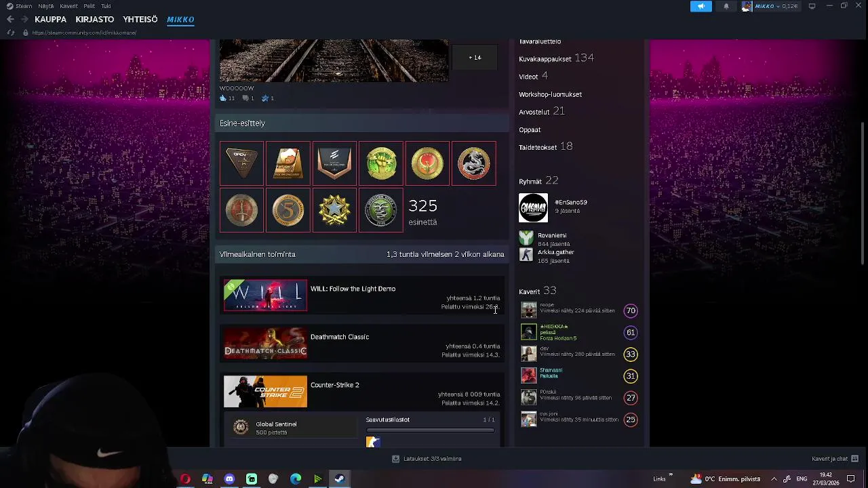Open Lataukset downloads status

click(427, 459)
